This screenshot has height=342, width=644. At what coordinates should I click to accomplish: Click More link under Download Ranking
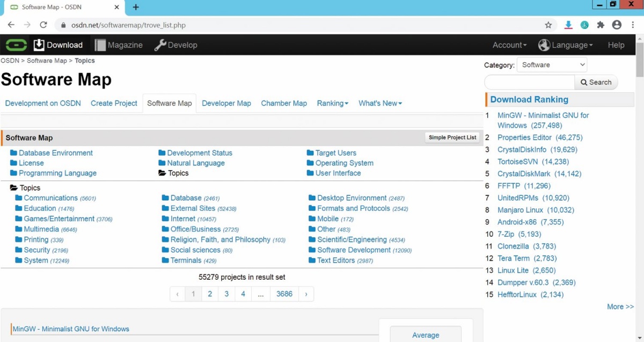(620, 307)
